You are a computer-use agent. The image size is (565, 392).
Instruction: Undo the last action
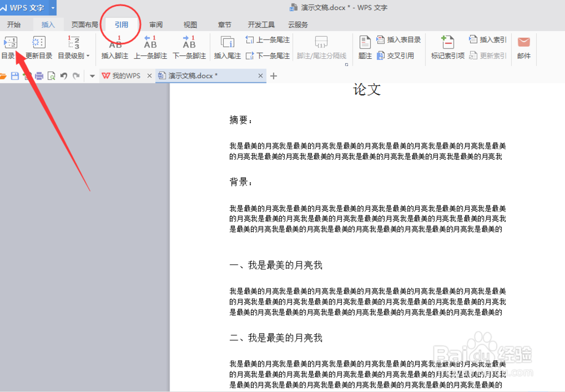pos(63,75)
